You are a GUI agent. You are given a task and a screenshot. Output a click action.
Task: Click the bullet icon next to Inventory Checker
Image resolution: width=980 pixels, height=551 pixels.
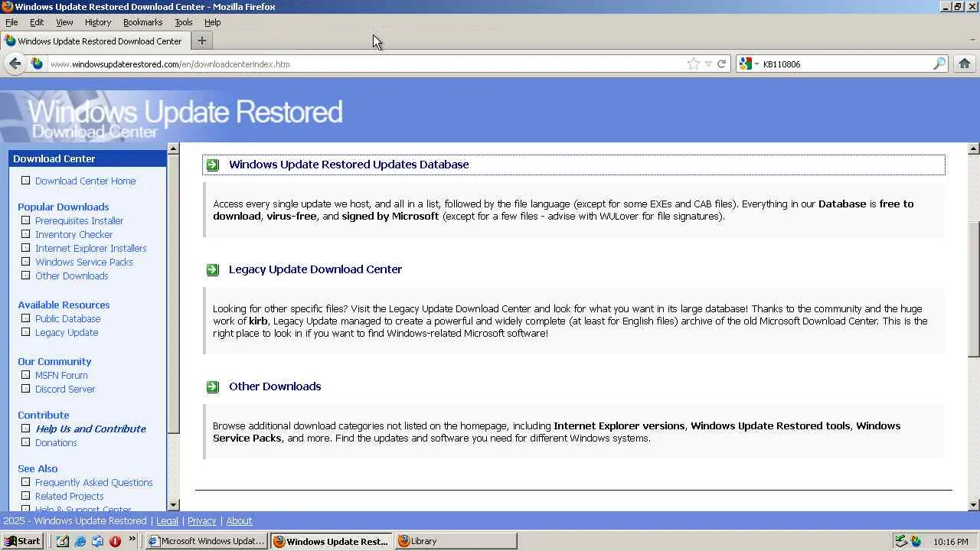click(26, 235)
